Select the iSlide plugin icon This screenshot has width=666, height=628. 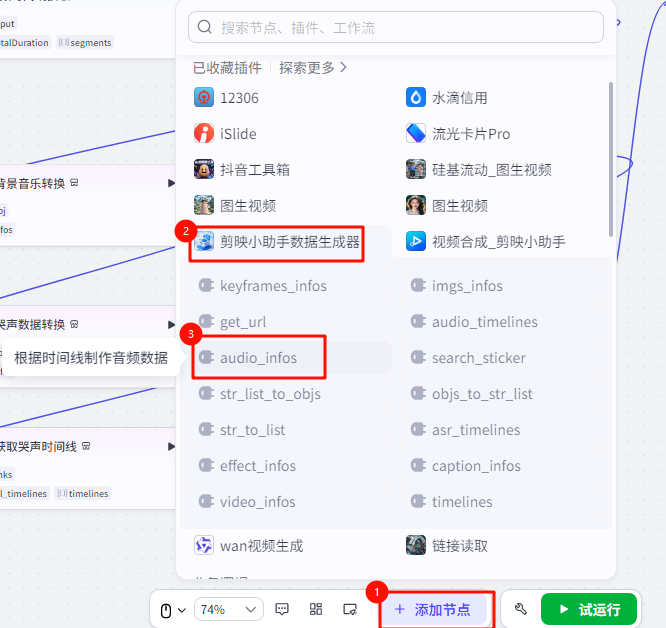click(x=204, y=134)
